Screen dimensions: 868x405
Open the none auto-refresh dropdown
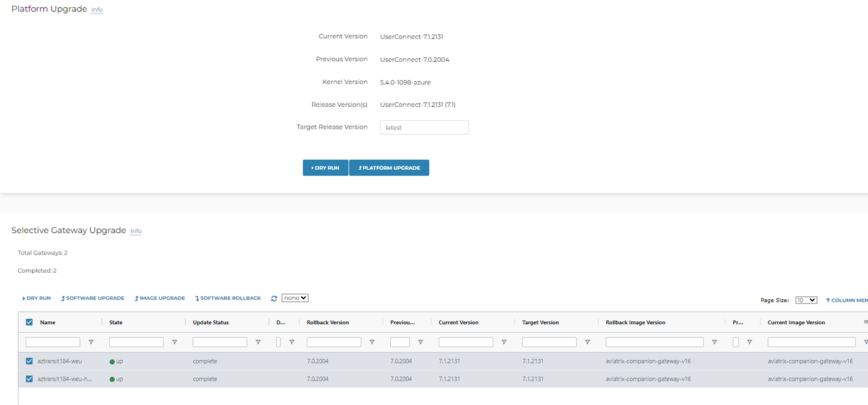295,298
